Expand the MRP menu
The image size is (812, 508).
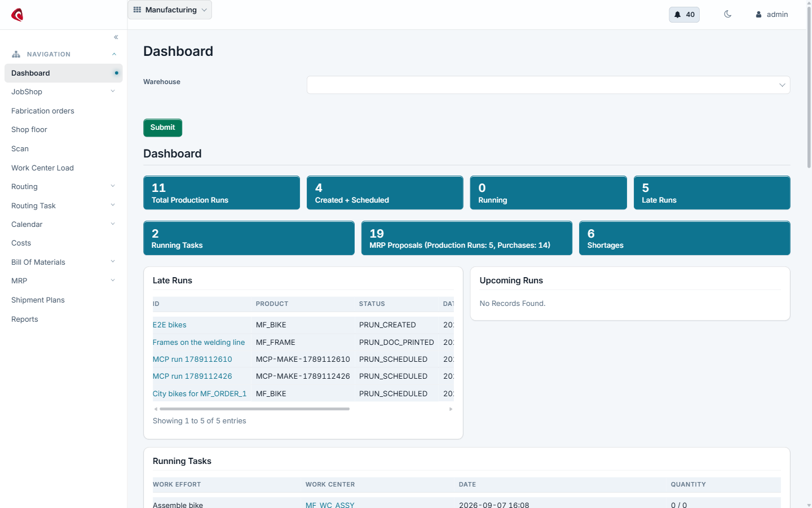pos(63,281)
